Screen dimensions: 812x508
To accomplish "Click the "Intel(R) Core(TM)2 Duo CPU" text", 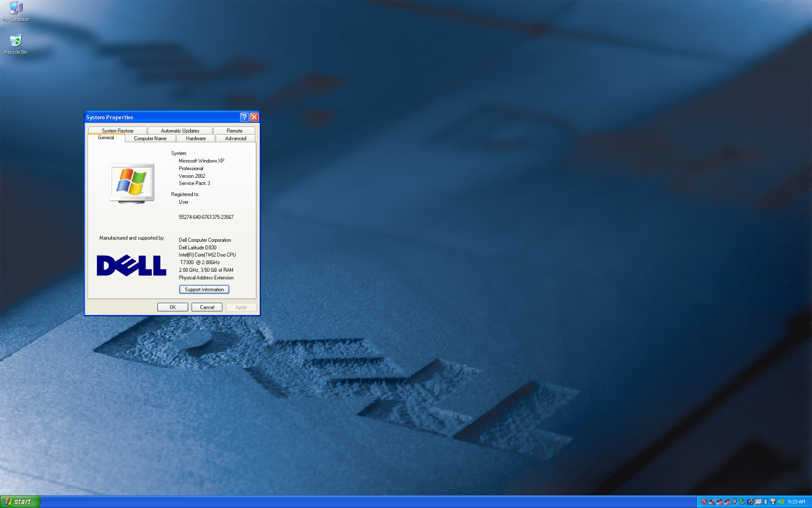I will coord(207,255).
